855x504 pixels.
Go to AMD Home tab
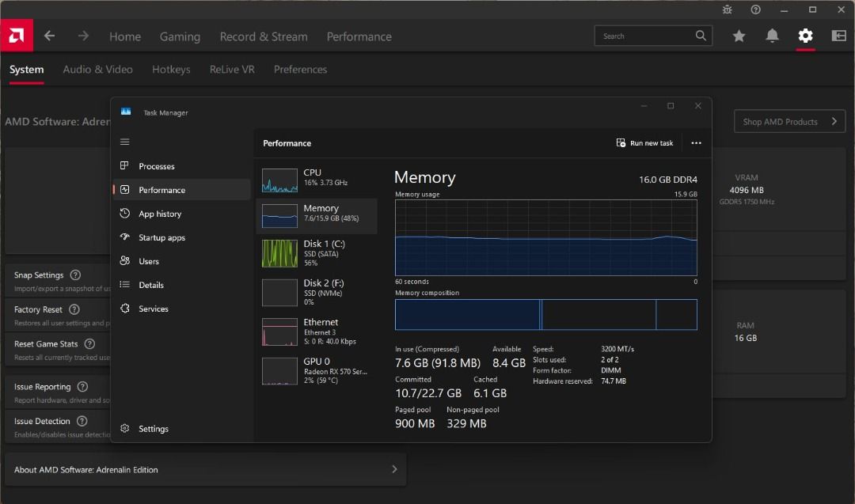pos(125,36)
